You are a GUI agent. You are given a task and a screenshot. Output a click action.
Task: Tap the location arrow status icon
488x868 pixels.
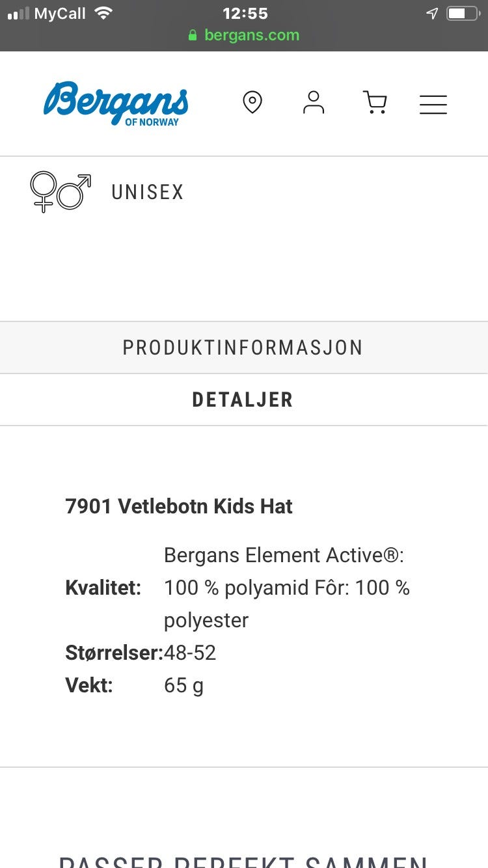pos(432,13)
